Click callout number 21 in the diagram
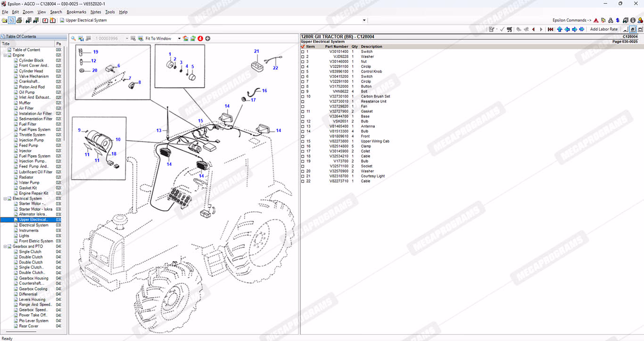 (256, 51)
